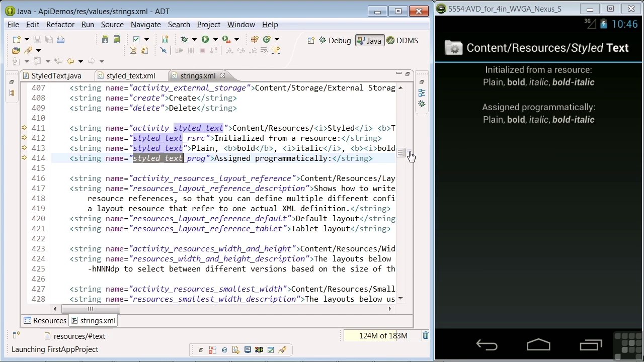Click the LogCat icon in bottom bar
This screenshot has width=644, height=362.
(x=259, y=350)
